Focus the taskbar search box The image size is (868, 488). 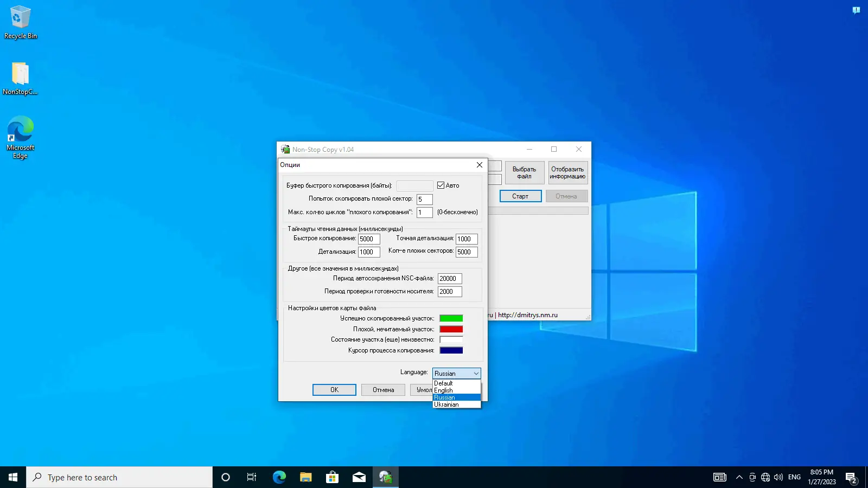[119, 477]
